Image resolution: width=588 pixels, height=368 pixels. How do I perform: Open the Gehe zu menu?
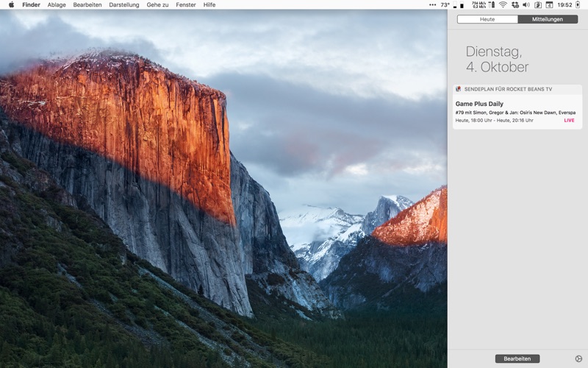point(157,4)
